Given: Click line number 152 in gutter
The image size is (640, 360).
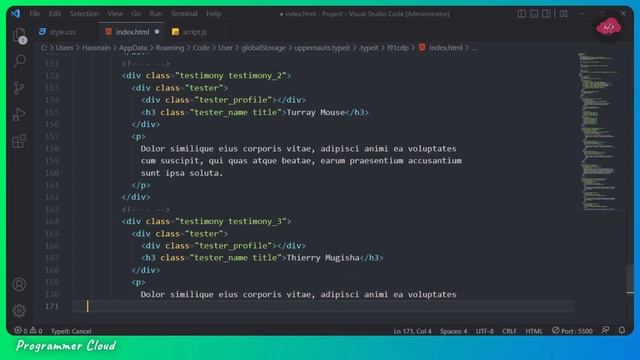Looking at the screenshot, I should [x=52, y=76].
